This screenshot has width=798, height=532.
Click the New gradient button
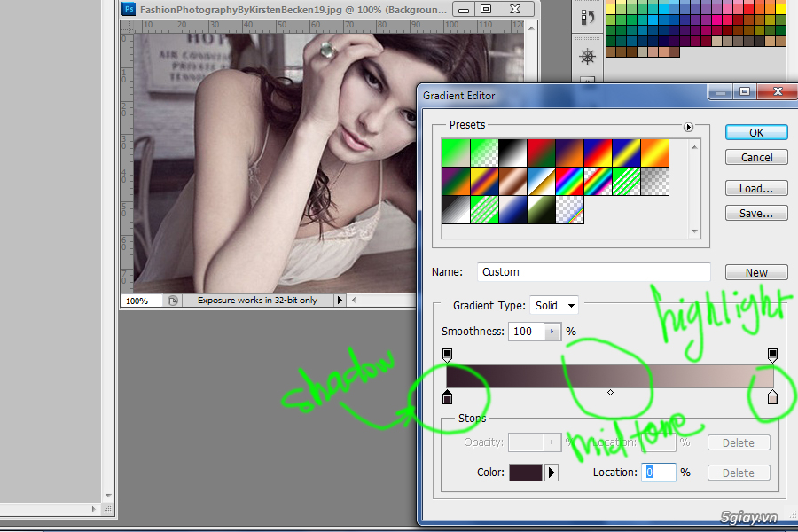pos(755,273)
